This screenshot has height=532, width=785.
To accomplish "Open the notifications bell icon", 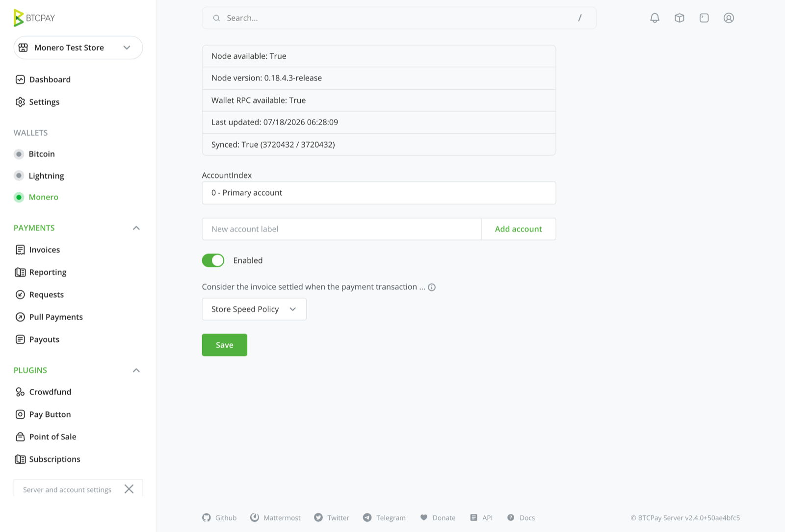I will [x=654, y=18].
